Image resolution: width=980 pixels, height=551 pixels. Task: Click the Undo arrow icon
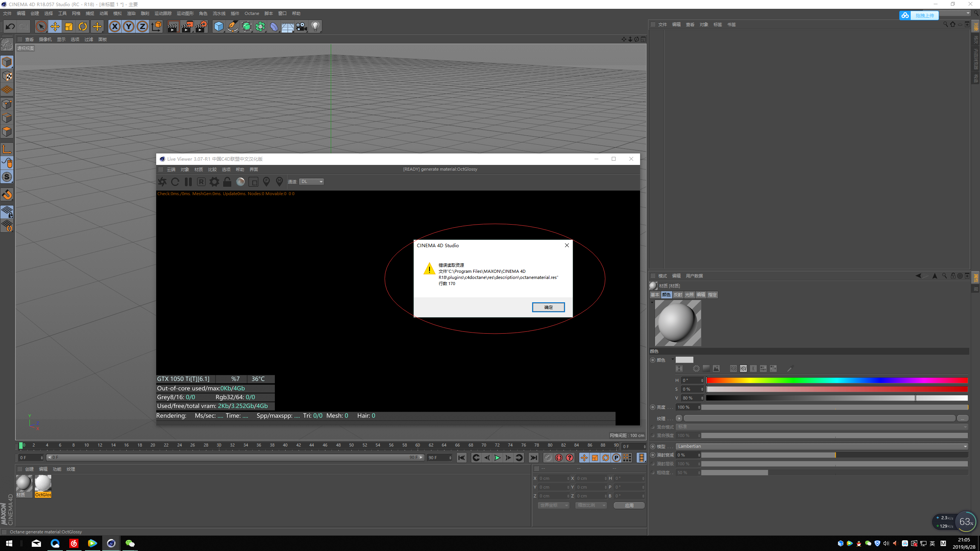10,26
